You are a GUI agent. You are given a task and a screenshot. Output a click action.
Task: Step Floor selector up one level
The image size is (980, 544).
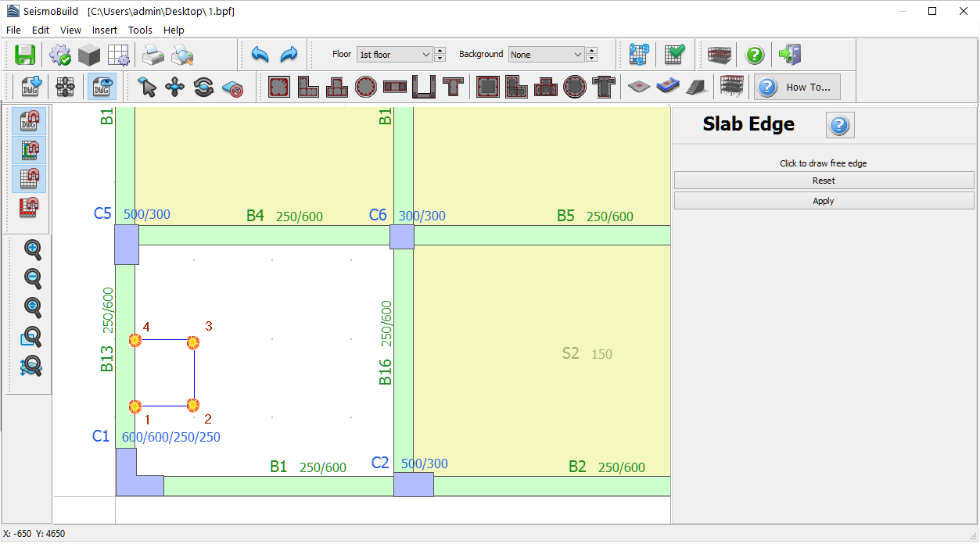click(x=440, y=51)
